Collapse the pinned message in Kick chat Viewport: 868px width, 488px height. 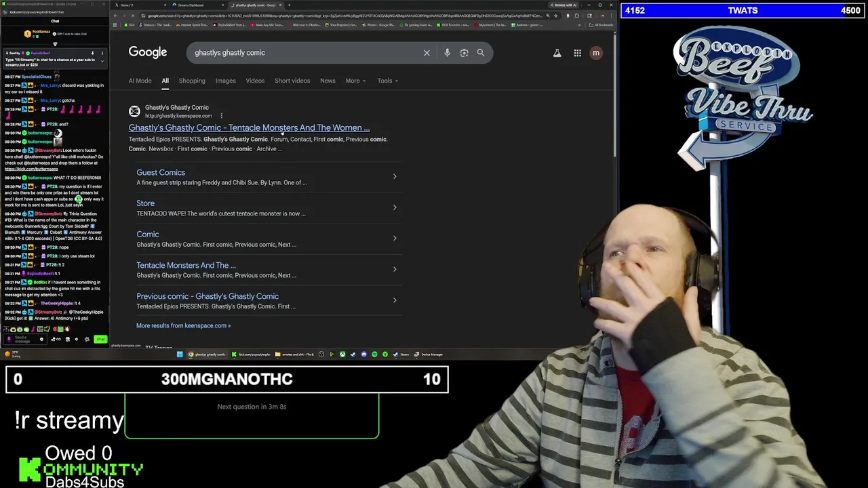(102, 61)
